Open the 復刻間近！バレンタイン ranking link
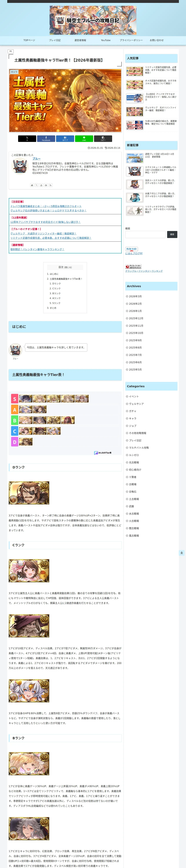Screen dimensions: 186x868 37,249
